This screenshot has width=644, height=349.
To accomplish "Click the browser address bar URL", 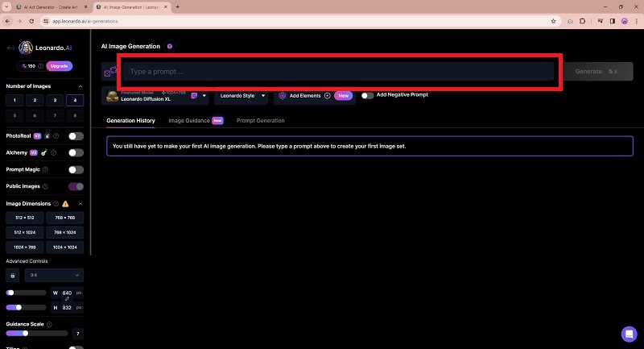I will click(85, 21).
